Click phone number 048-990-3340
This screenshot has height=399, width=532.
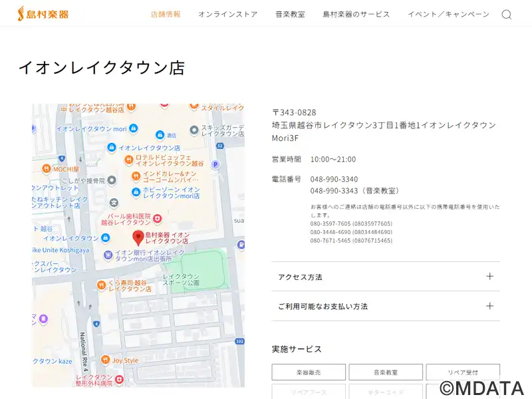(334, 179)
